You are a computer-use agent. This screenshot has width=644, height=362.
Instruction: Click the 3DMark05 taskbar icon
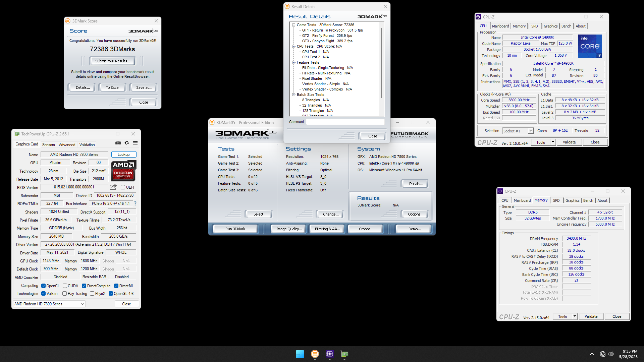coord(315,354)
